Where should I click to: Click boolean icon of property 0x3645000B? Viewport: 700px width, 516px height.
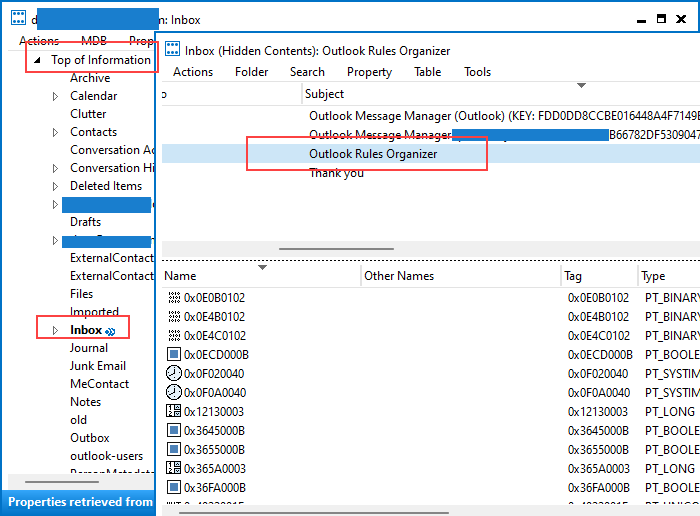click(x=174, y=430)
